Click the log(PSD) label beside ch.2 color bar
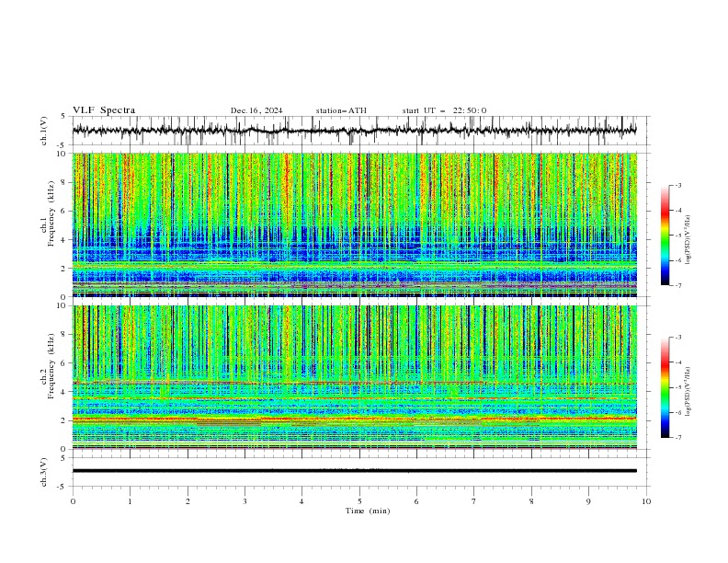The image size is (728, 563). pos(688,392)
